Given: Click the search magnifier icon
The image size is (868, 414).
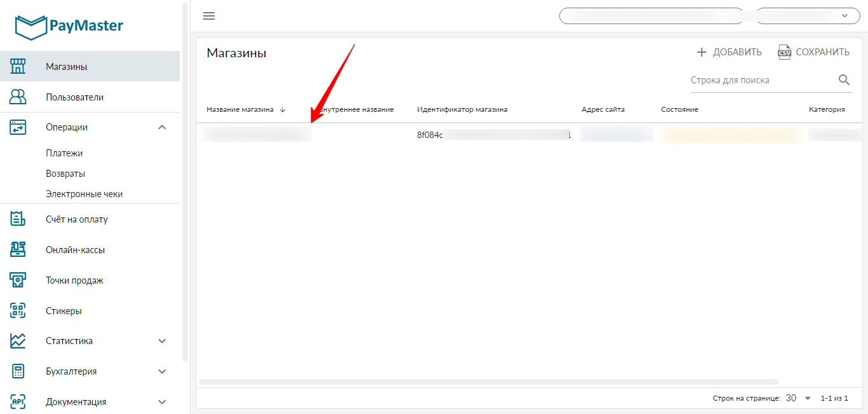Looking at the screenshot, I should click(844, 80).
